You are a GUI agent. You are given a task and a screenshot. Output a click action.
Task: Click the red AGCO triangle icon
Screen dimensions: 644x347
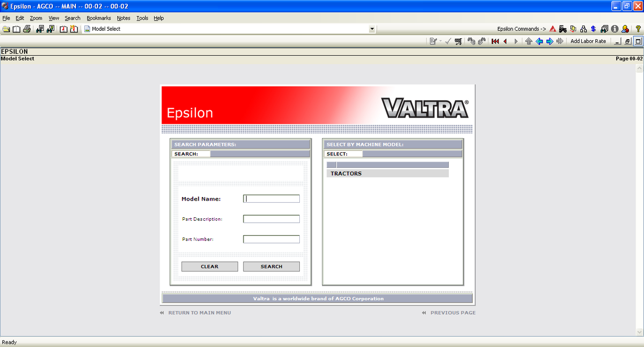(x=553, y=29)
